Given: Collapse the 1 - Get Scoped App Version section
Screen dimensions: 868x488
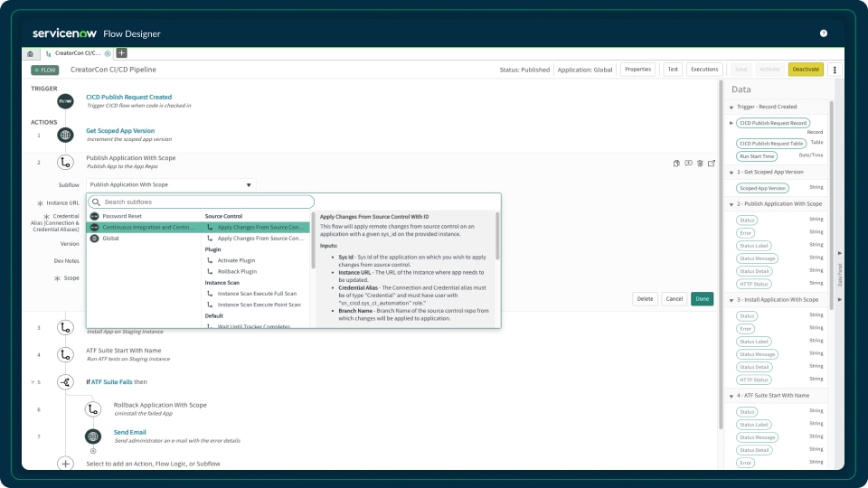Looking at the screenshot, I should click(x=731, y=173).
